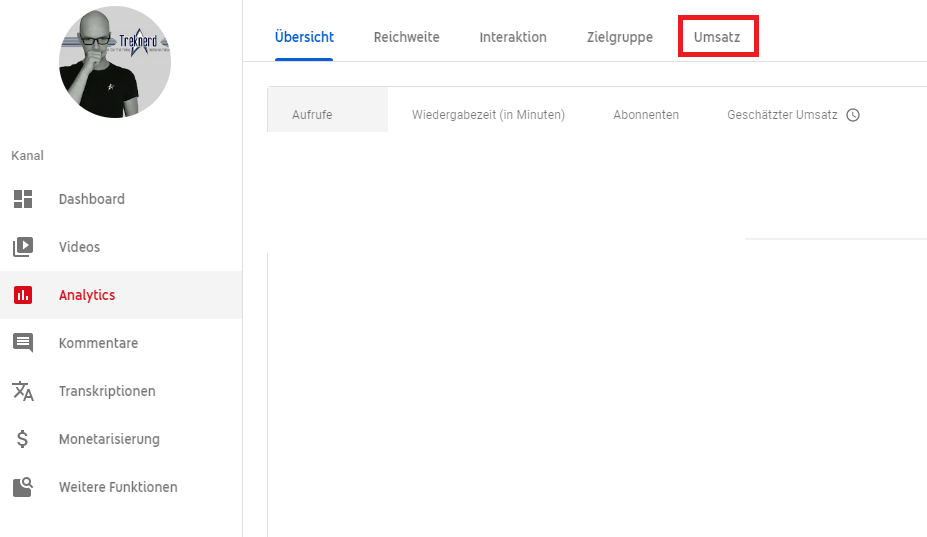927x537 pixels.
Task: Open the highlighted Umsatz tab
Action: (x=717, y=37)
